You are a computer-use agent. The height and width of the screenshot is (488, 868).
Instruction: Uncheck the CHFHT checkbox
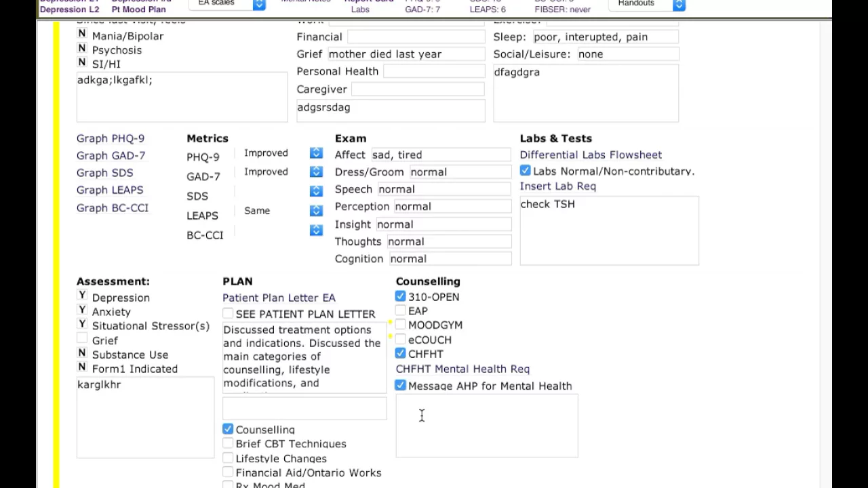pyautogui.click(x=401, y=353)
